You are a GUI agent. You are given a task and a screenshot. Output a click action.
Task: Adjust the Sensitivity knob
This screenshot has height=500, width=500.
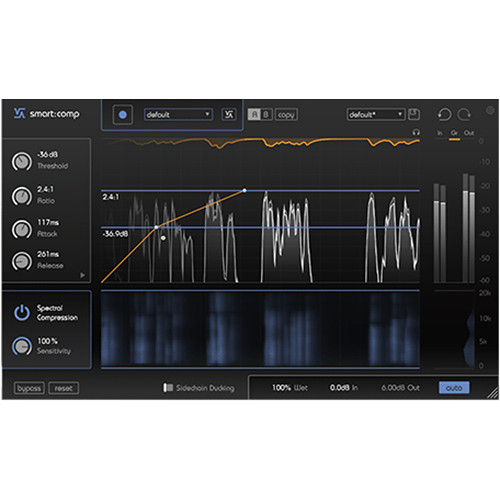pos(22,346)
